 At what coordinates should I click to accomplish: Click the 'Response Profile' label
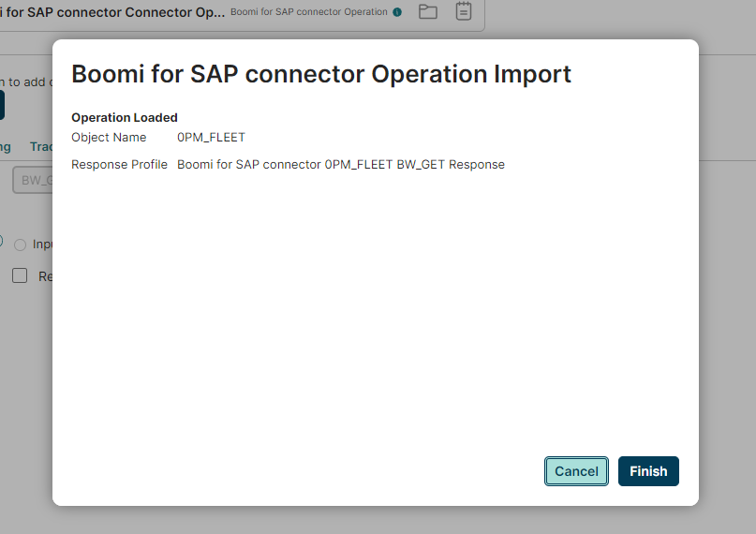[119, 165]
